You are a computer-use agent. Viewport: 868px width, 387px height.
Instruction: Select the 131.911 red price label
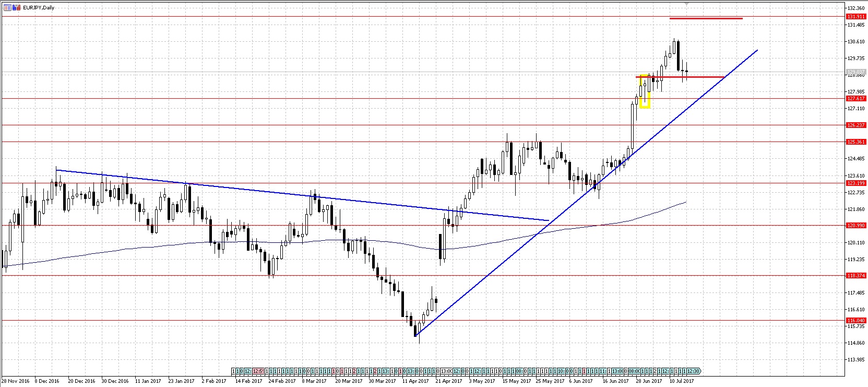point(856,17)
